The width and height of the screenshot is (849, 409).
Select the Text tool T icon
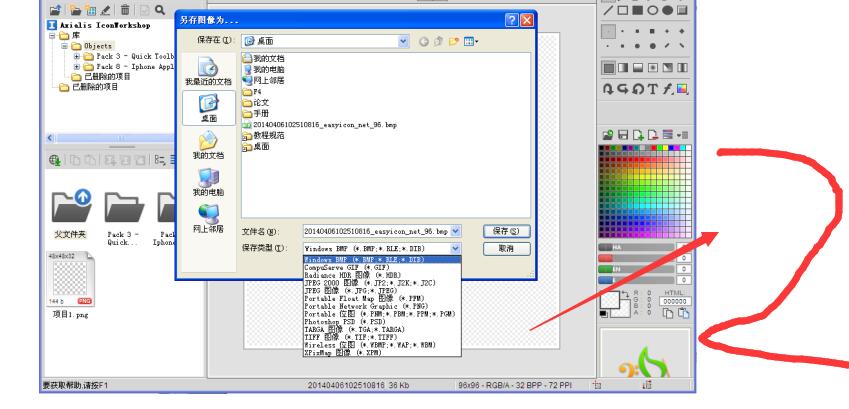(x=652, y=89)
